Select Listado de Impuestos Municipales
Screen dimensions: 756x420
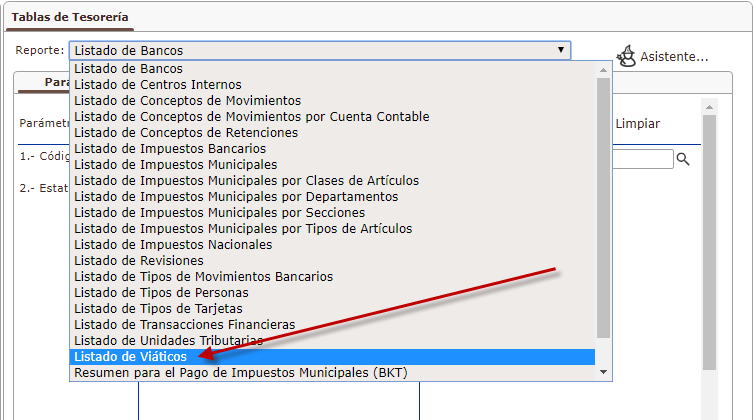[x=332, y=164]
